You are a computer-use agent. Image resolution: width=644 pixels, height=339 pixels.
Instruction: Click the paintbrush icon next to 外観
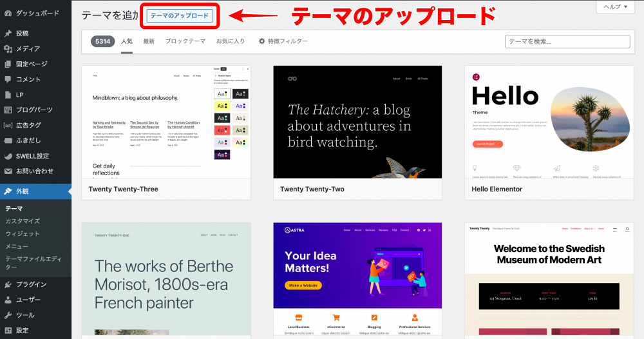[x=8, y=191]
